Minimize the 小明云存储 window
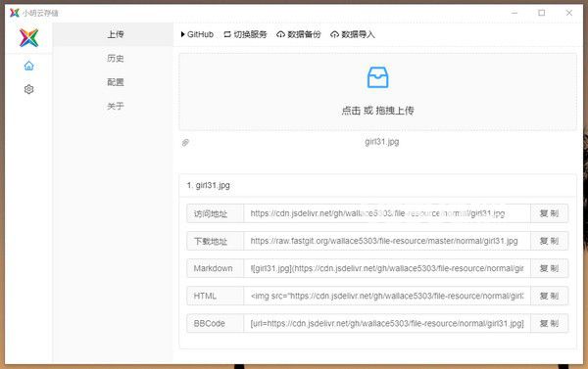 tap(514, 13)
